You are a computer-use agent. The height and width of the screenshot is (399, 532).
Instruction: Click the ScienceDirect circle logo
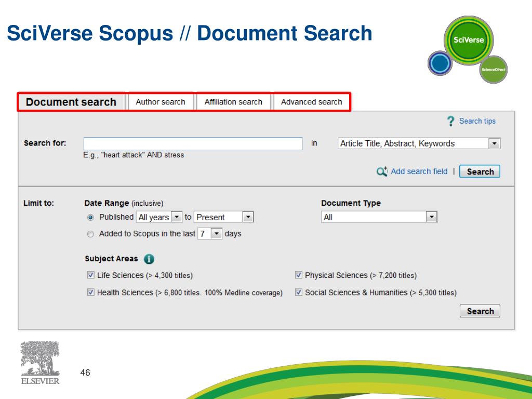[x=494, y=70]
